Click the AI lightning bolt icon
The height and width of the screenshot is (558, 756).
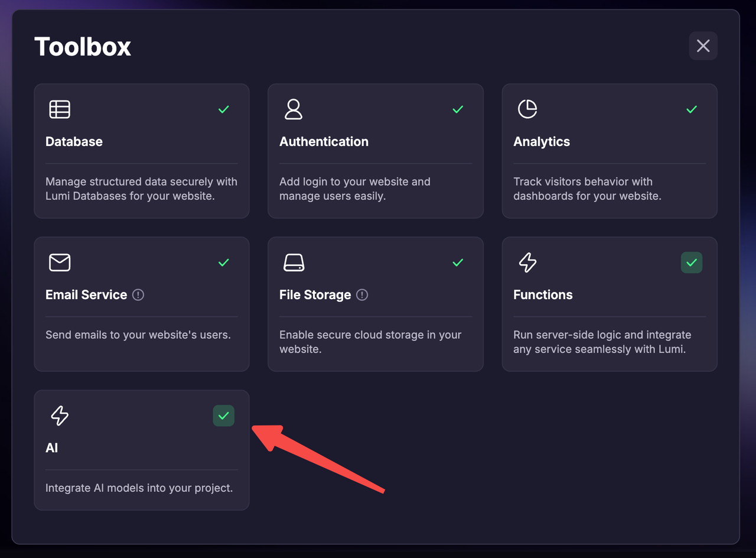[60, 416]
